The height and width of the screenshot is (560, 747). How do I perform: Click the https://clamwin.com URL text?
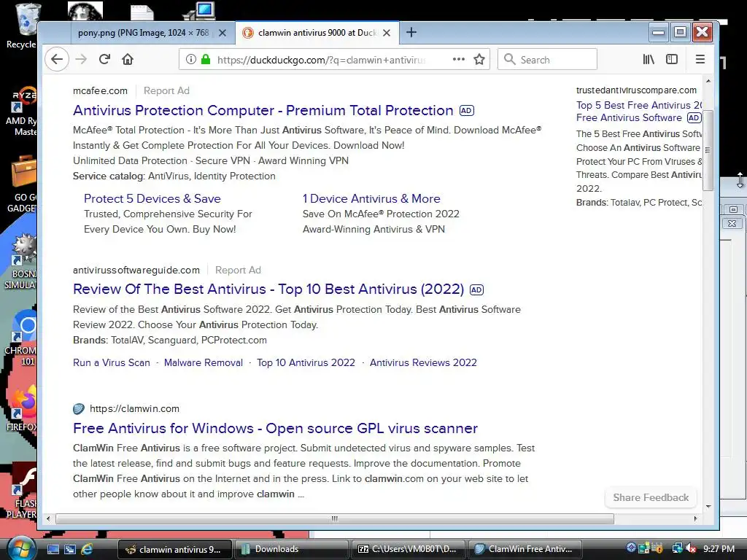click(134, 408)
